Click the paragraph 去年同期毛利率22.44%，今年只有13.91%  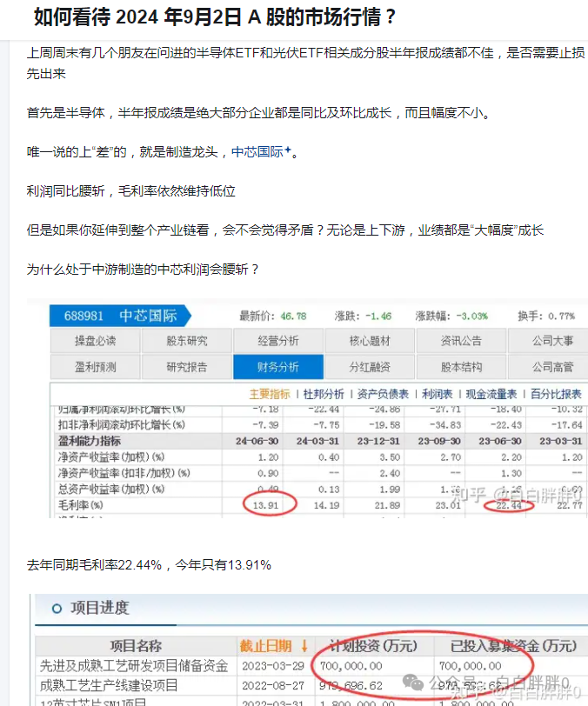click(149, 564)
